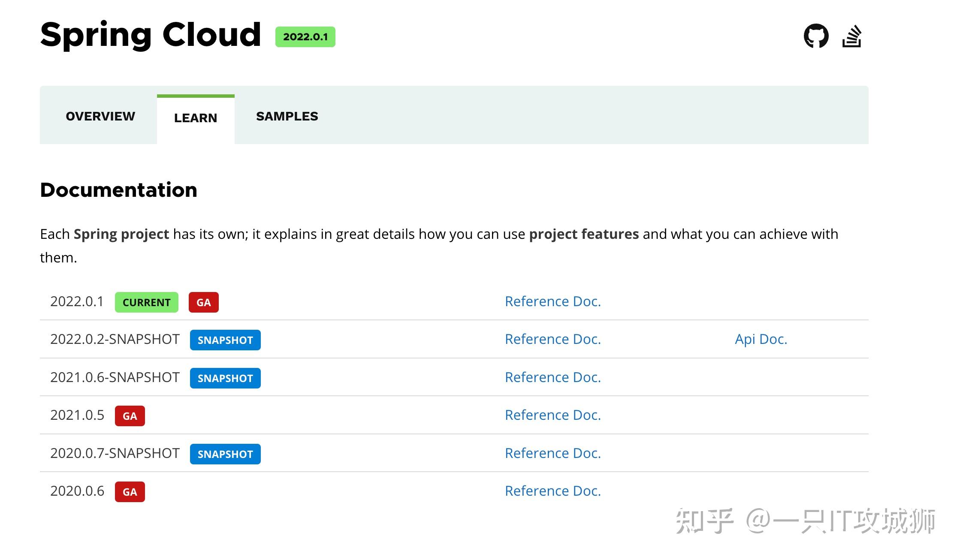Open the SAMPLES tab

287,116
